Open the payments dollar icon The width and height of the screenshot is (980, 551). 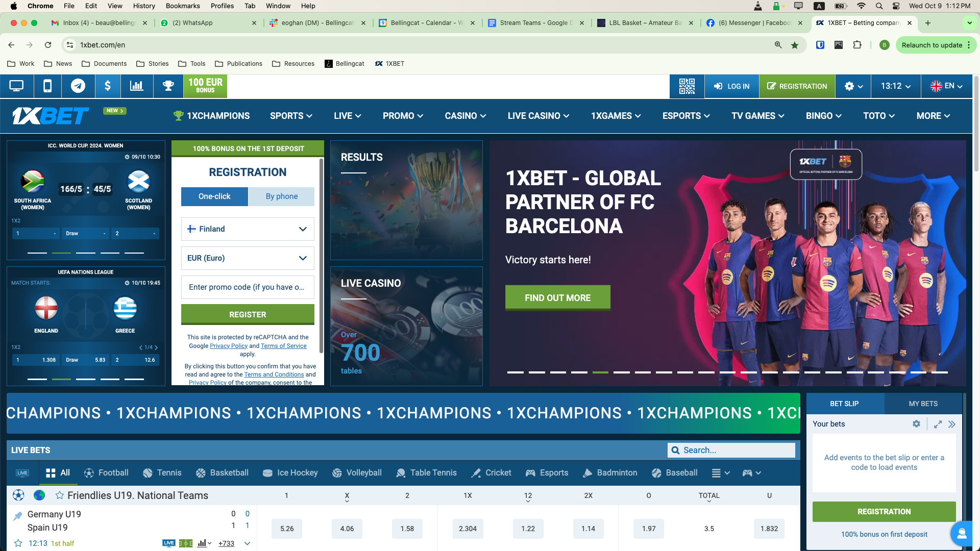pos(108,86)
